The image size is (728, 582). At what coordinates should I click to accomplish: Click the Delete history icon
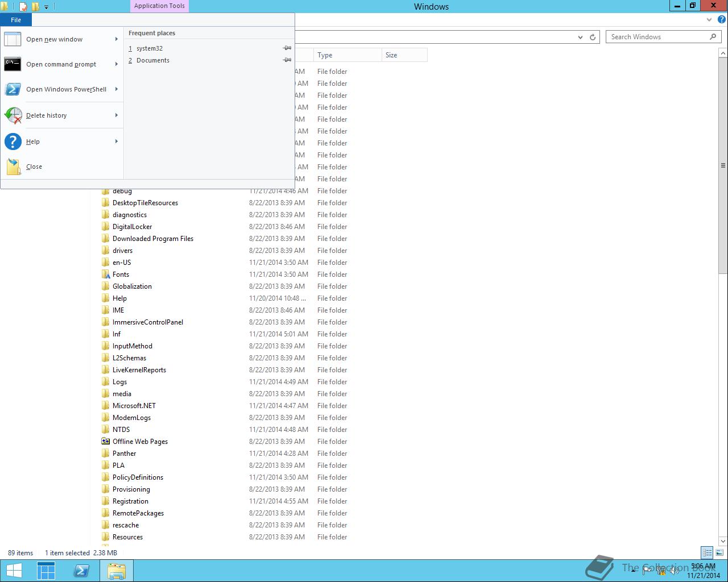click(13, 115)
